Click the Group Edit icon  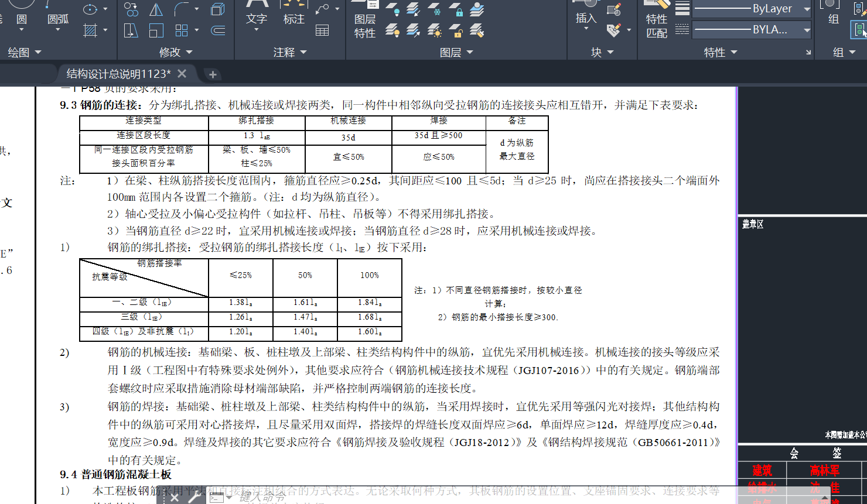[x=859, y=9]
